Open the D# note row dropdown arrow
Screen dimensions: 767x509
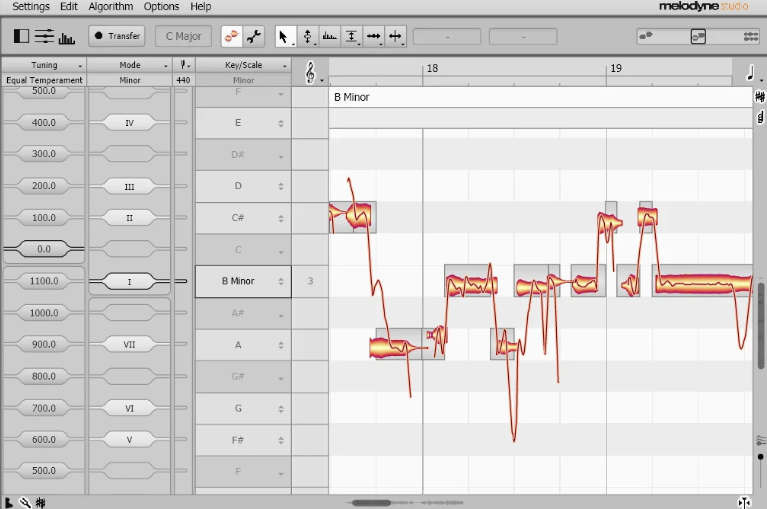point(281,156)
